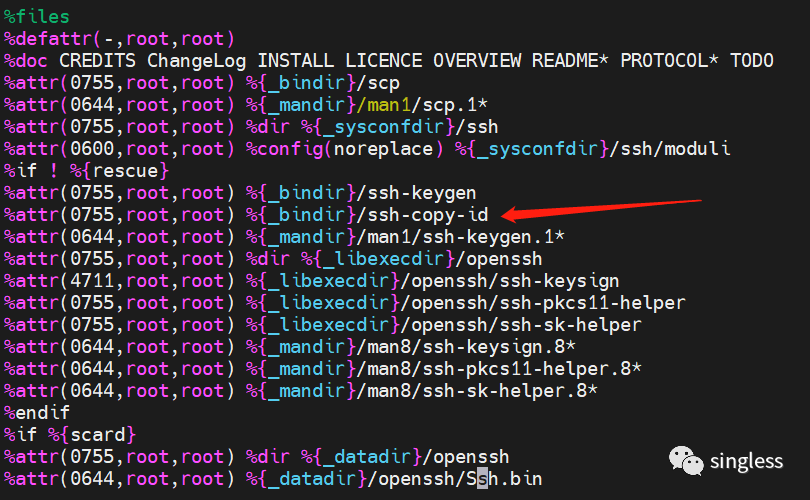Click the singless watermark text
The image size is (810, 500).
746,461
